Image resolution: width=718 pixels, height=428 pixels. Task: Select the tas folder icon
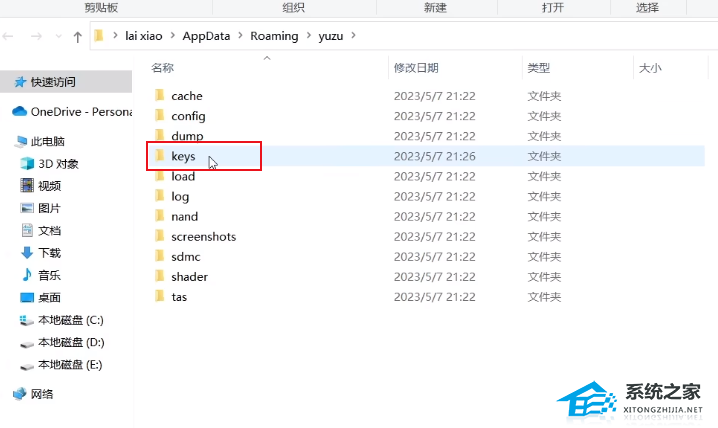coord(159,297)
